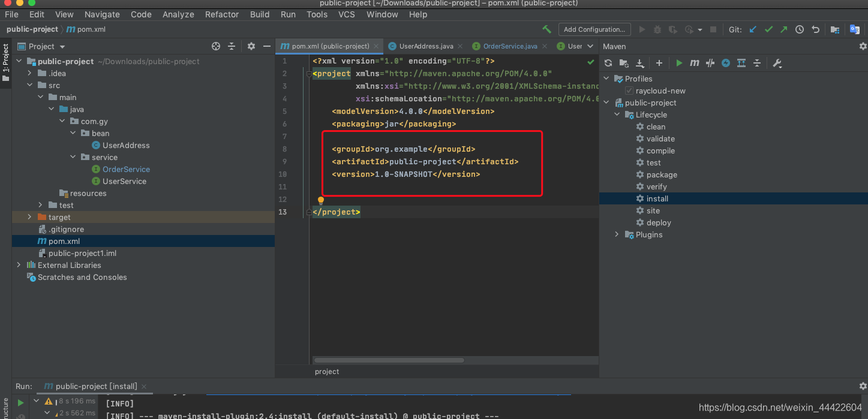Show Maven dependencies diagram icon

coord(741,63)
